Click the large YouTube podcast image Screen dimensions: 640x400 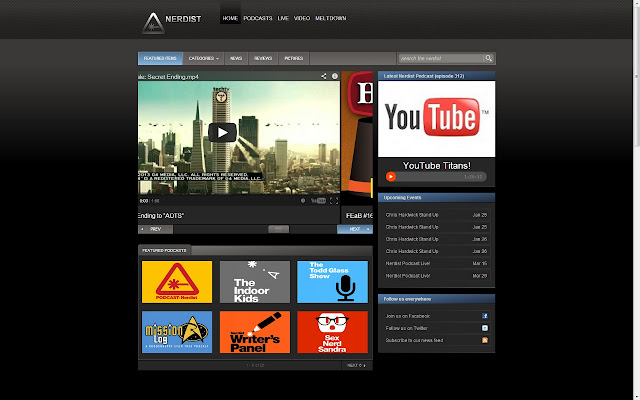pos(436,119)
